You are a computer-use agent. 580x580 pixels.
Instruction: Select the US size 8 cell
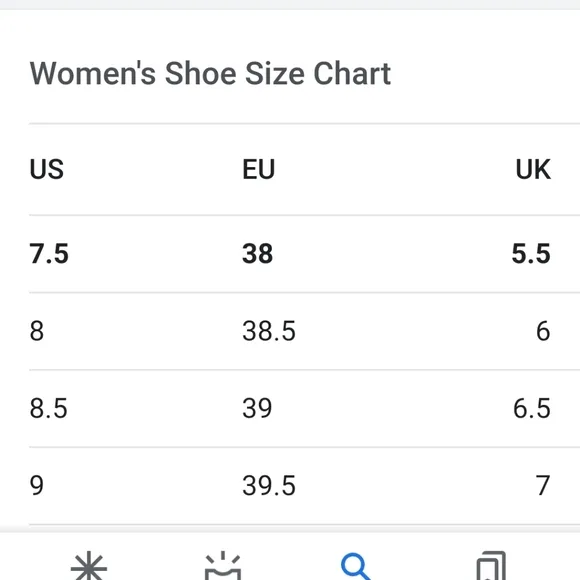tap(37, 331)
